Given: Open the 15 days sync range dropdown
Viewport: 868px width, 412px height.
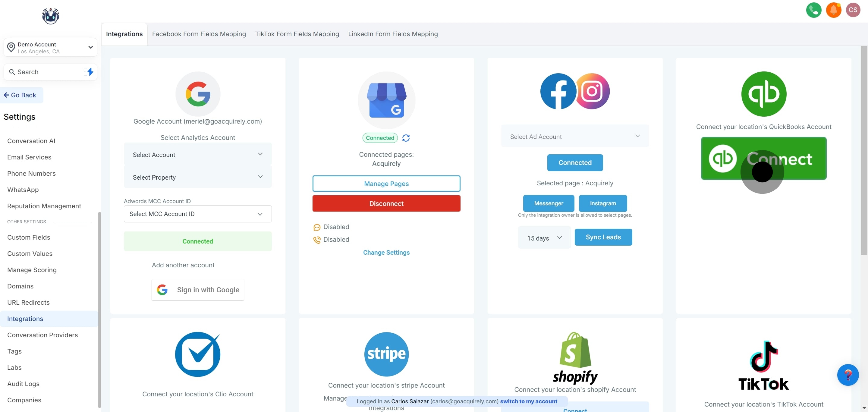Looking at the screenshot, I should pos(544,238).
